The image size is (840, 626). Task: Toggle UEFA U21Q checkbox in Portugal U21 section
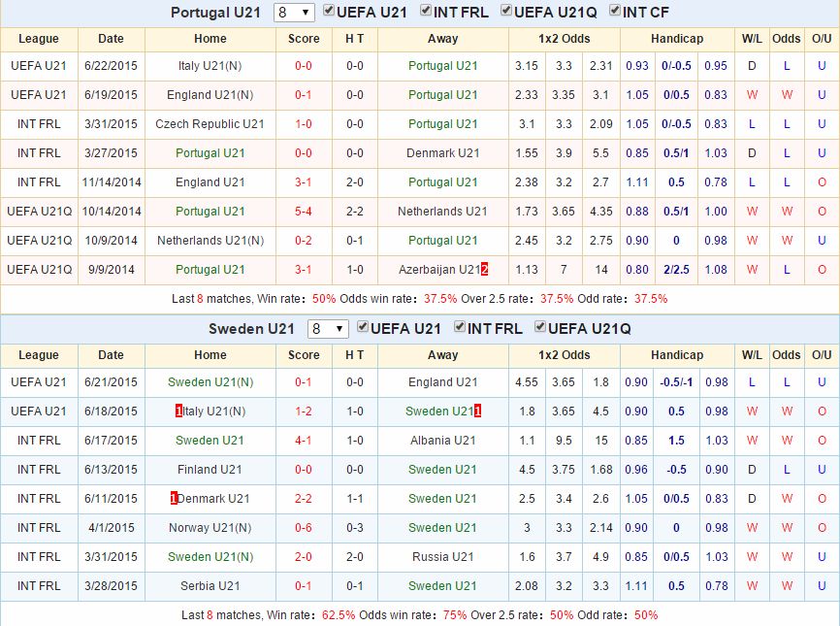[506, 11]
